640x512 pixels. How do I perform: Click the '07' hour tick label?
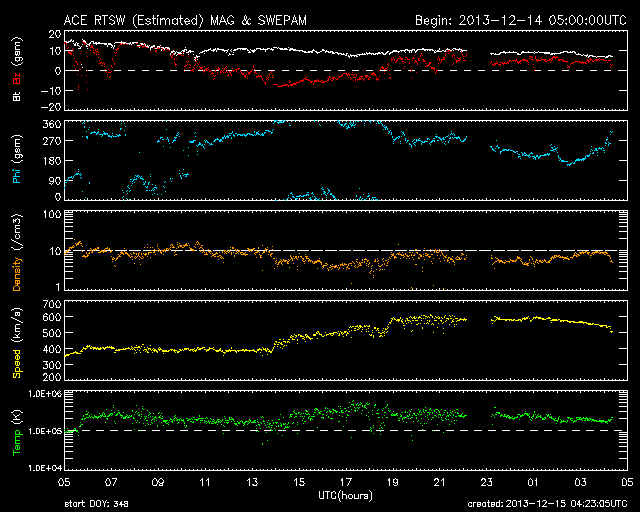point(111,482)
